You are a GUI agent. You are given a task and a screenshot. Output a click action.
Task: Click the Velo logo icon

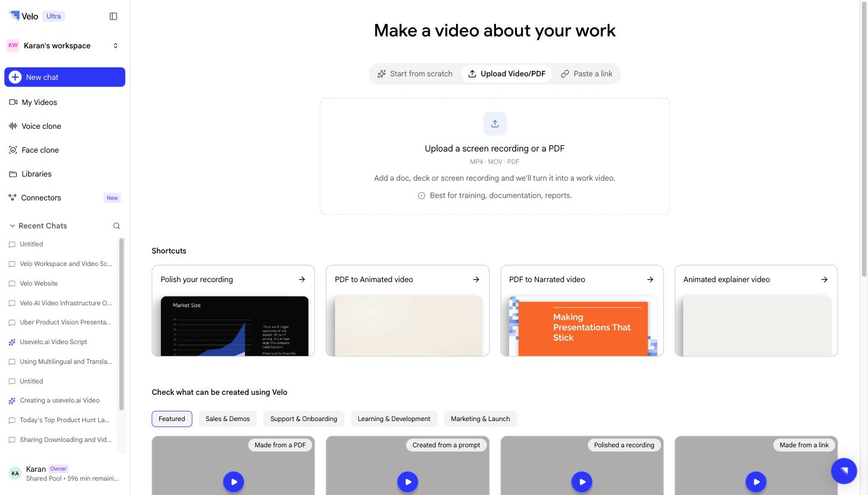[14, 16]
